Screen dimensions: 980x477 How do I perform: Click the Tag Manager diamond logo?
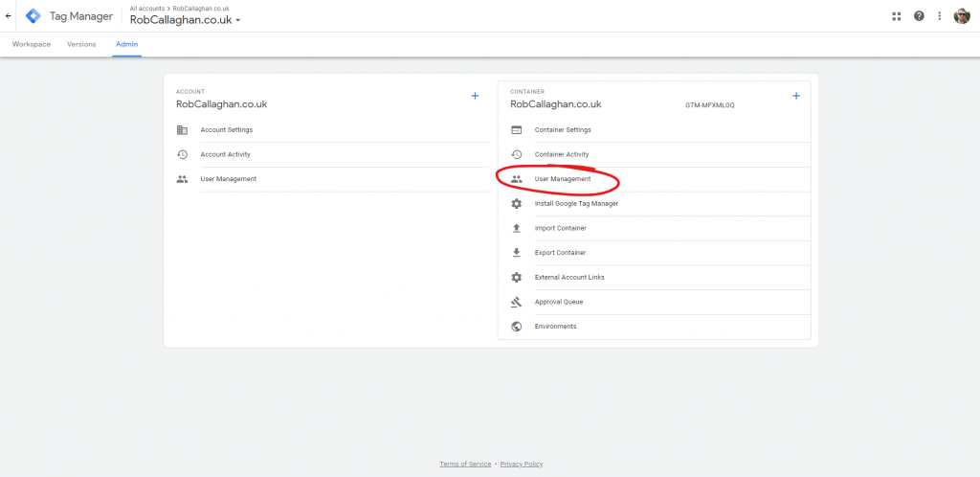coord(33,16)
